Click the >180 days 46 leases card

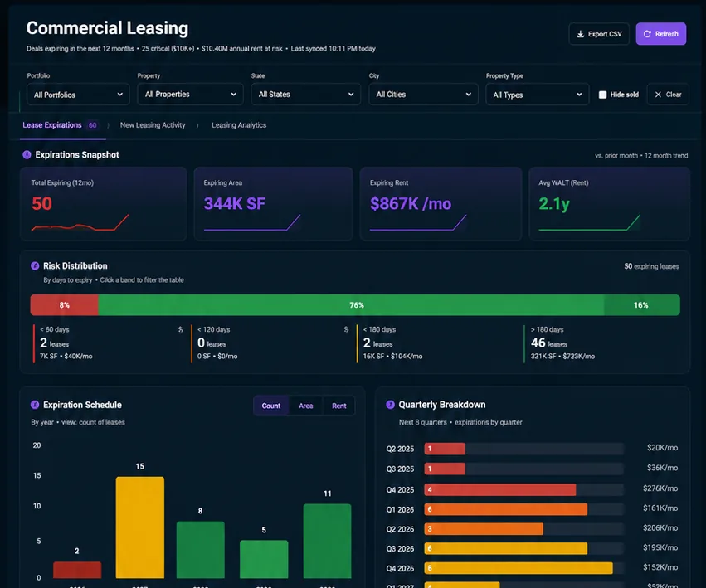click(602, 343)
